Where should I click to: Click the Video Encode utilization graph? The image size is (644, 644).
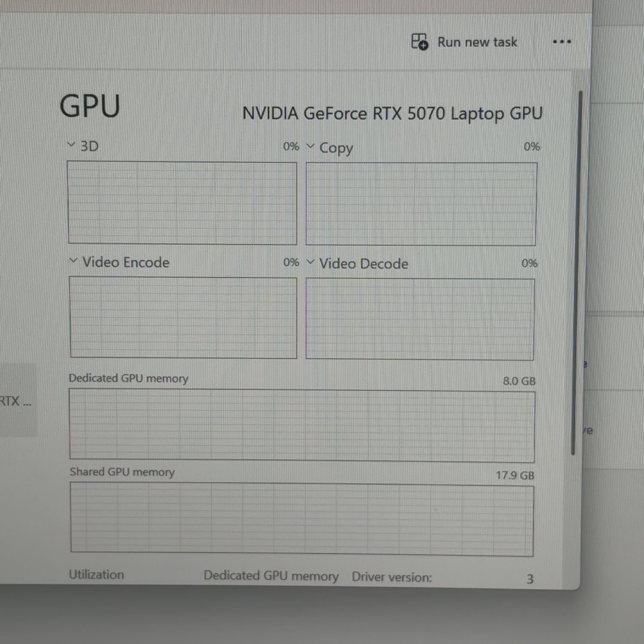point(183,317)
